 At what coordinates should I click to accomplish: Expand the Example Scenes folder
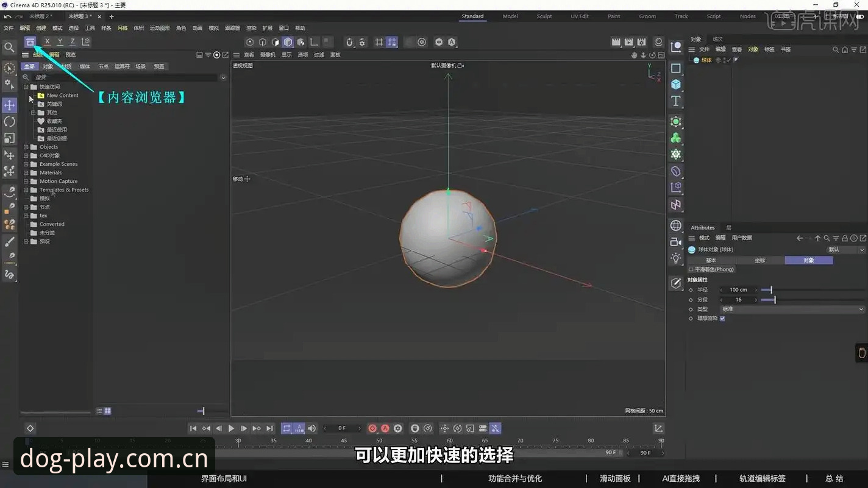(26, 164)
